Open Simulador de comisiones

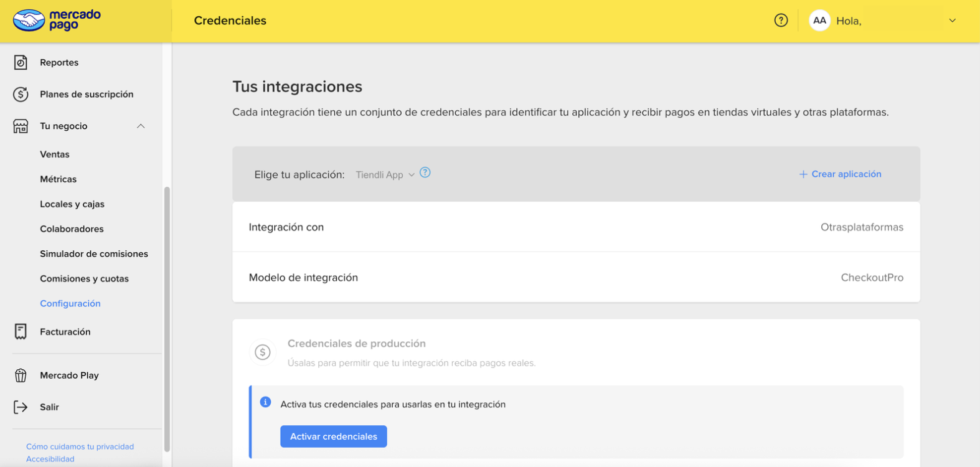[x=94, y=254]
